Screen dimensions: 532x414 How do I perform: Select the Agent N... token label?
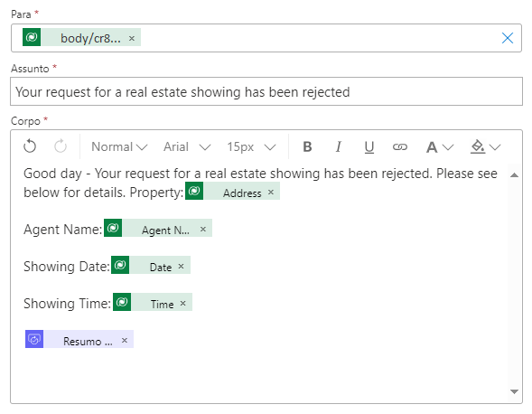165,231
